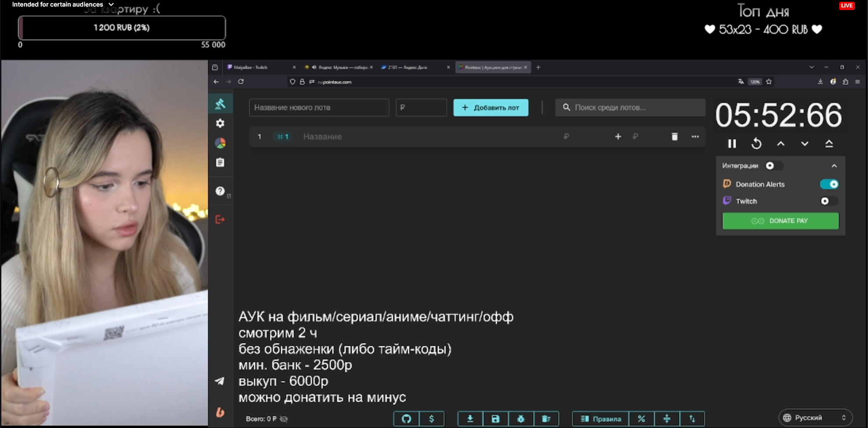Click the plus icon on lot #1
The width and height of the screenshot is (868, 428).
point(618,137)
